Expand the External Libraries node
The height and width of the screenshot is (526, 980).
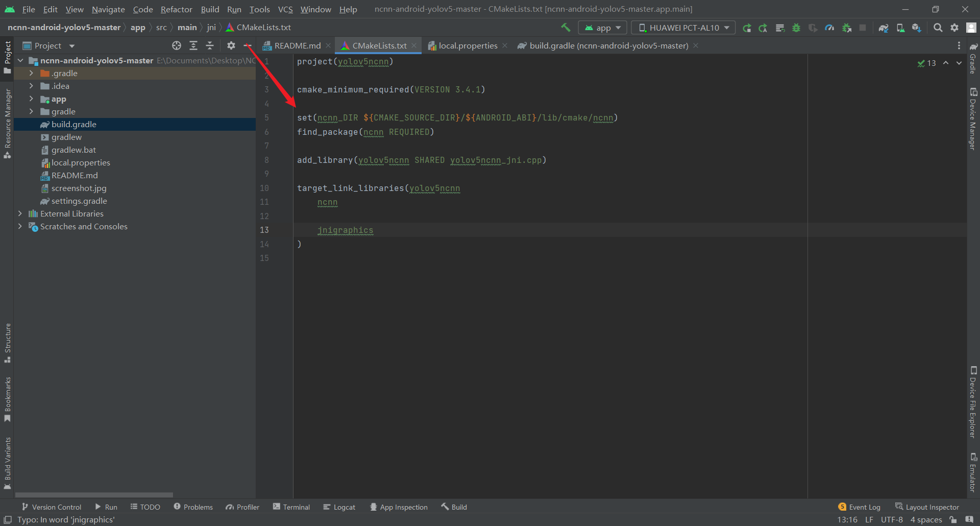[20, 213]
